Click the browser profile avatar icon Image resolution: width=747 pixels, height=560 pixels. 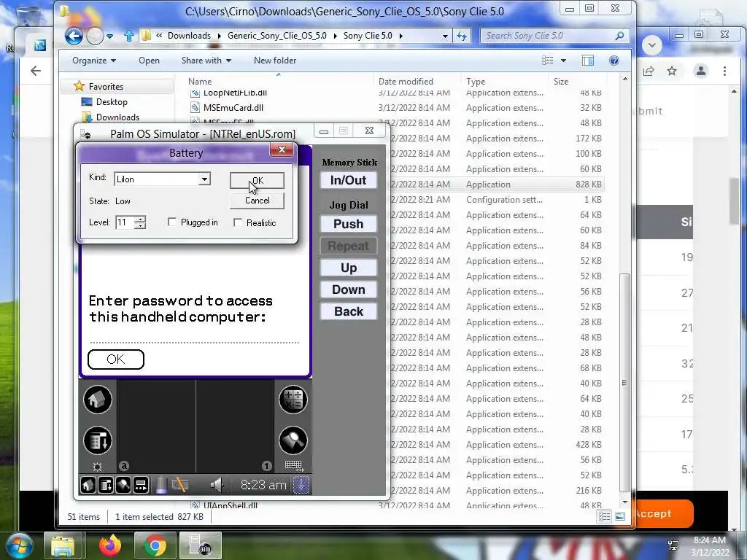[x=701, y=71]
